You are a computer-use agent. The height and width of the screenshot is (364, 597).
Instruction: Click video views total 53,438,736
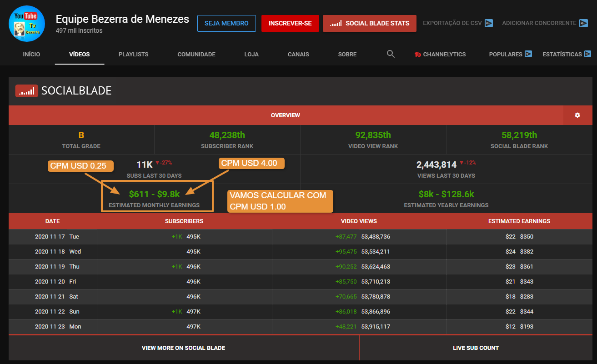[376, 236]
